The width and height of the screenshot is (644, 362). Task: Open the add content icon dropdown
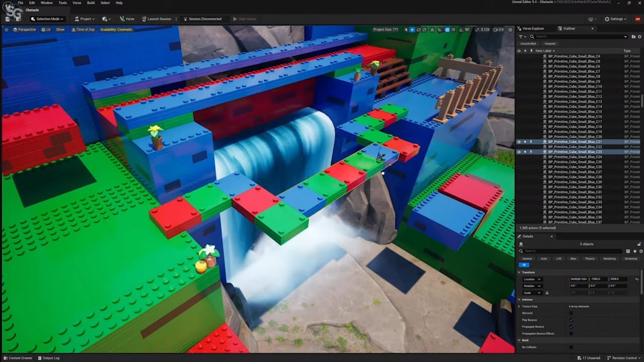106,19
